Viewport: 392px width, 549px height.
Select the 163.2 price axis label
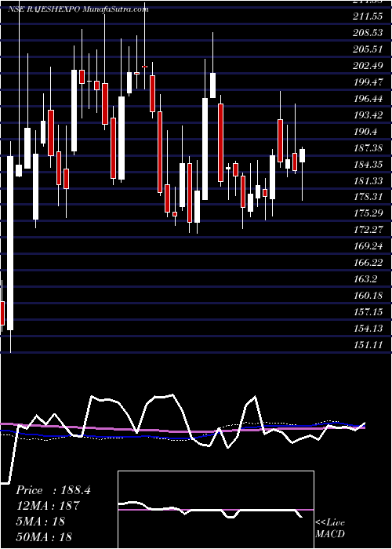[x=365, y=279]
